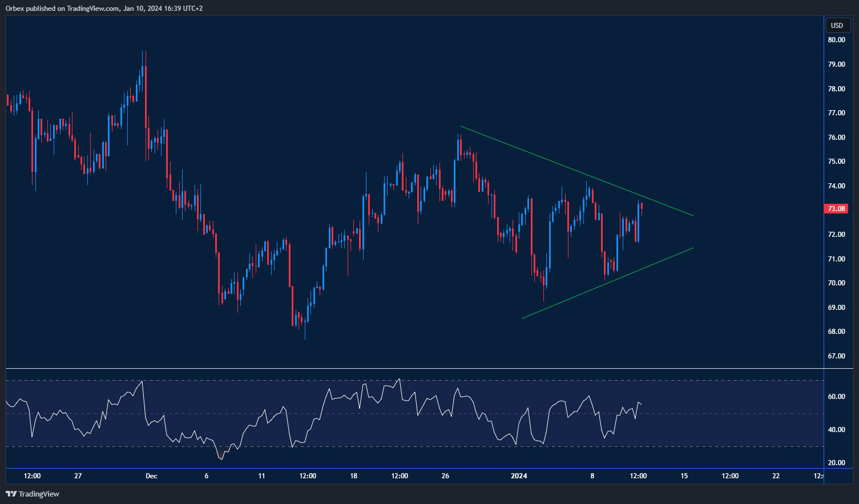Click the 70.00 price axis label
The width and height of the screenshot is (859, 504).
click(x=837, y=283)
